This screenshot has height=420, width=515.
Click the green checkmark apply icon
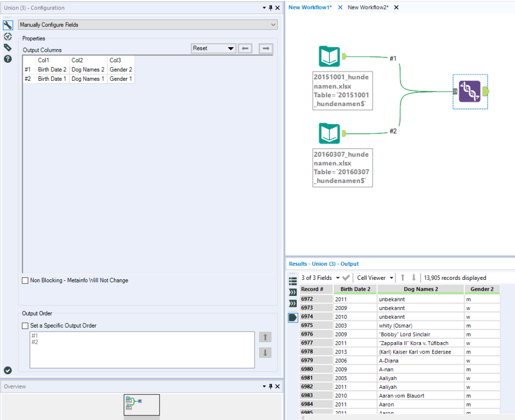[7, 370]
